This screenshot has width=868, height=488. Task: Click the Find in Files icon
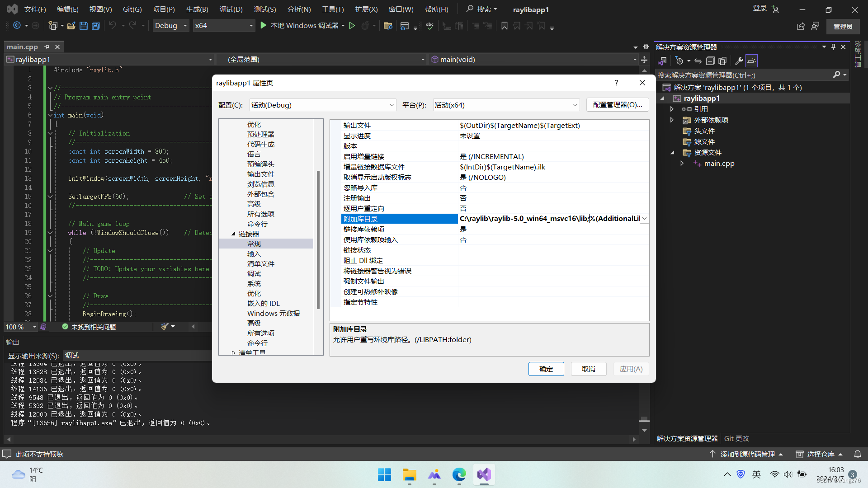(387, 26)
